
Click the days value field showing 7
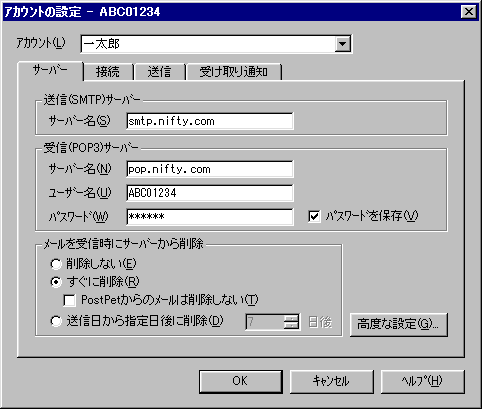click(265, 322)
